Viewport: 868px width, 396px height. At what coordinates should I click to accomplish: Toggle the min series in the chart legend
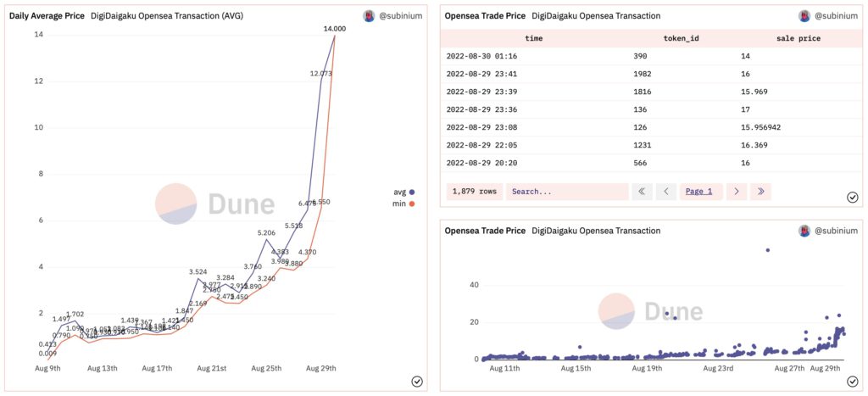click(x=398, y=204)
